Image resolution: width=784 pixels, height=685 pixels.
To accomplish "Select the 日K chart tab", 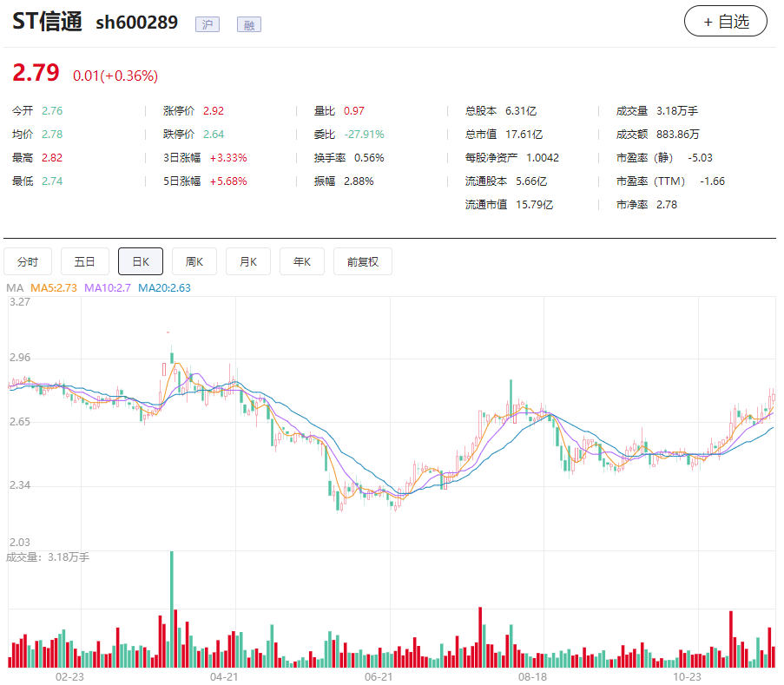I will coord(141,261).
